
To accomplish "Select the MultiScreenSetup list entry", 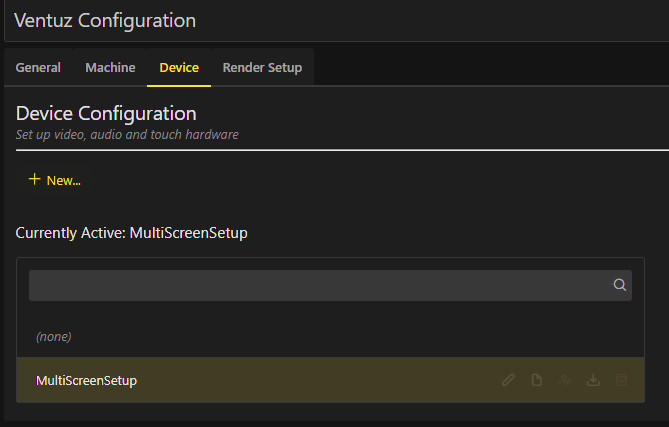I will [86, 380].
